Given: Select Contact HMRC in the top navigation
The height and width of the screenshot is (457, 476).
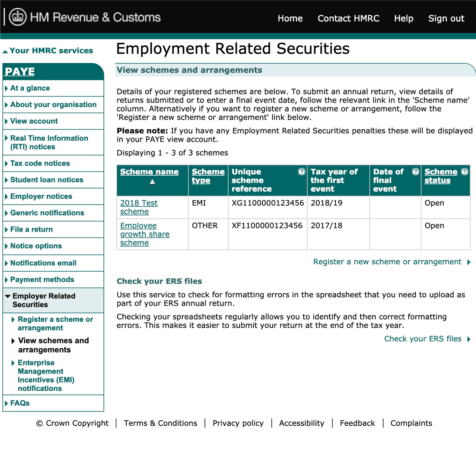Looking at the screenshot, I should tap(348, 18).
